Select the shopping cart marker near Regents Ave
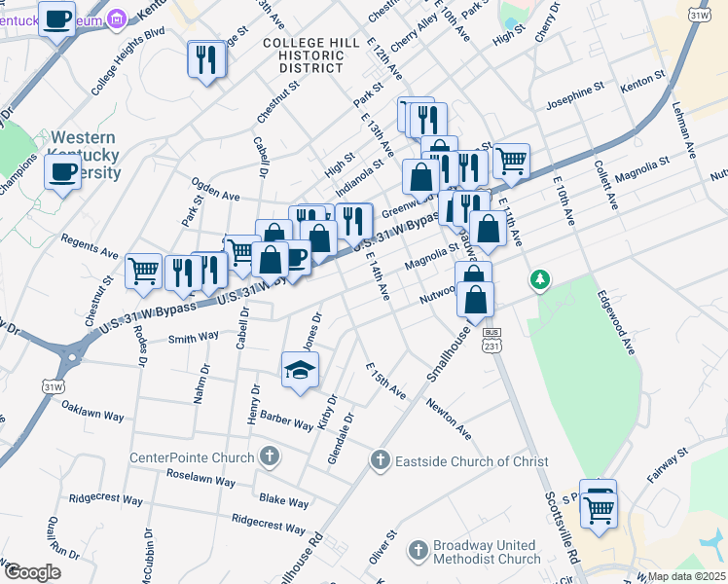 (143, 272)
